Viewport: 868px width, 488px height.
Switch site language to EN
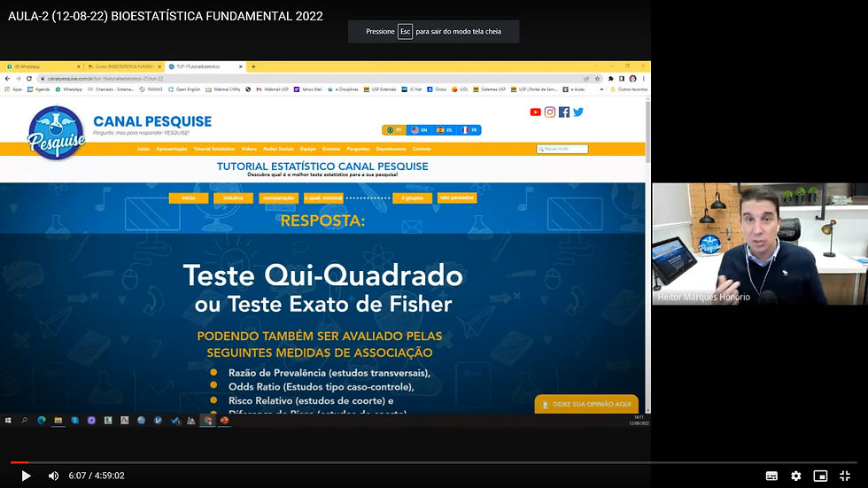(419, 130)
